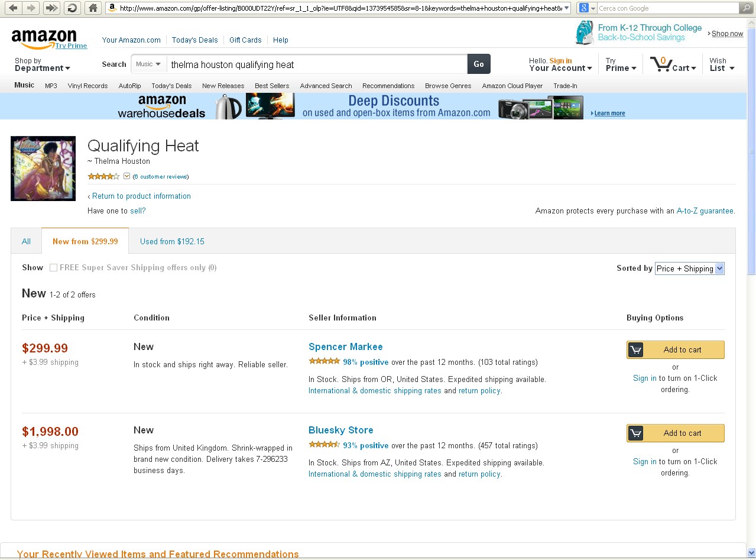Screen dimensions: 756x560
Task: Select the New from $299.99 tab
Action: [x=85, y=241]
